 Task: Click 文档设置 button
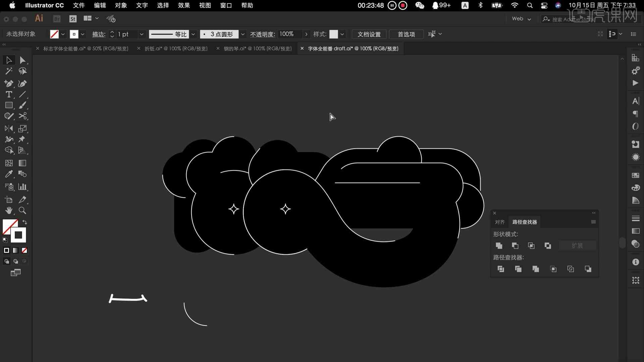(x=369, y=34)
